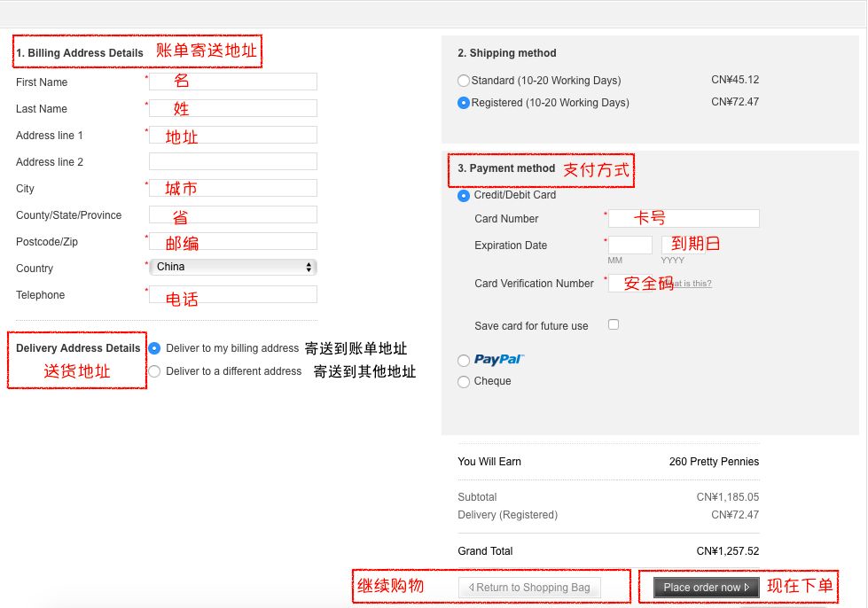Click Return to Shopping Bag

pos(528,587)
